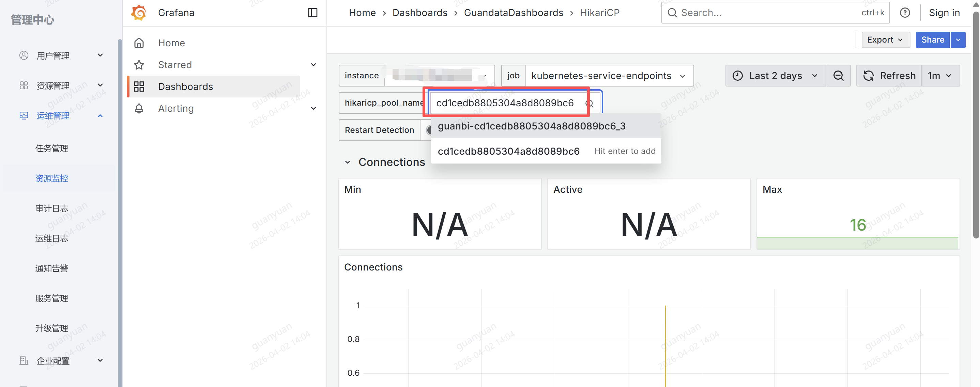Open the Last 2 days time picker
This screenshot has width=980, height=387.
775,76
